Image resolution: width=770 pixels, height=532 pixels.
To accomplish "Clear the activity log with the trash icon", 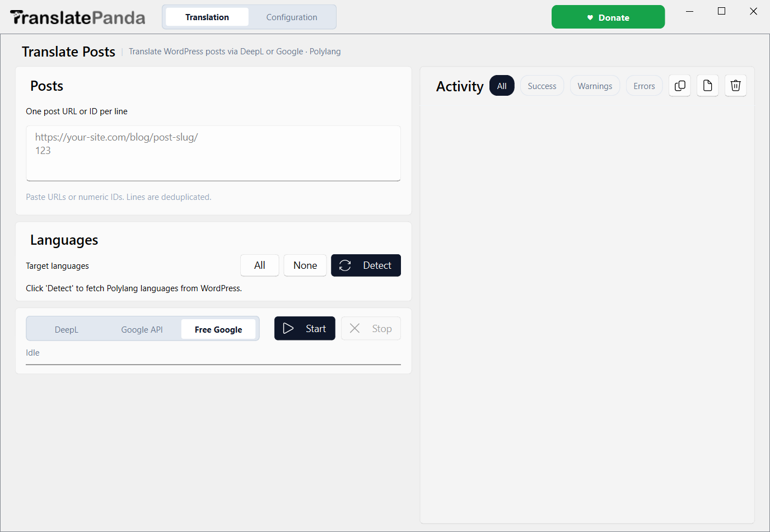I will (736, 86).
